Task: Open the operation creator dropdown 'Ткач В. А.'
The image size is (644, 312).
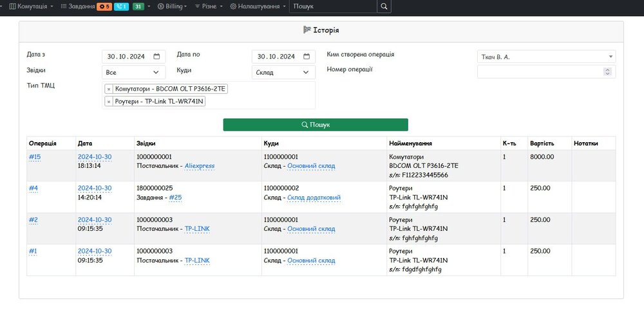Action: pyautogui.click(x=545, y=57)
